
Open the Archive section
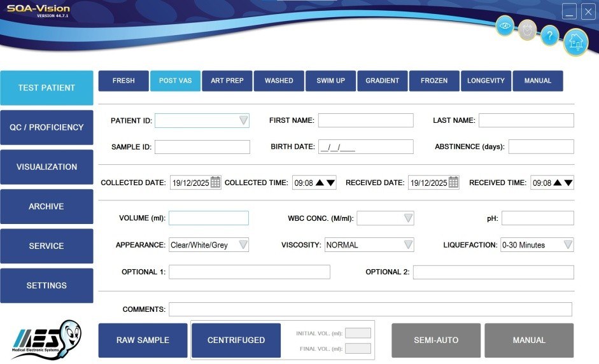click(x=46, y=206)
